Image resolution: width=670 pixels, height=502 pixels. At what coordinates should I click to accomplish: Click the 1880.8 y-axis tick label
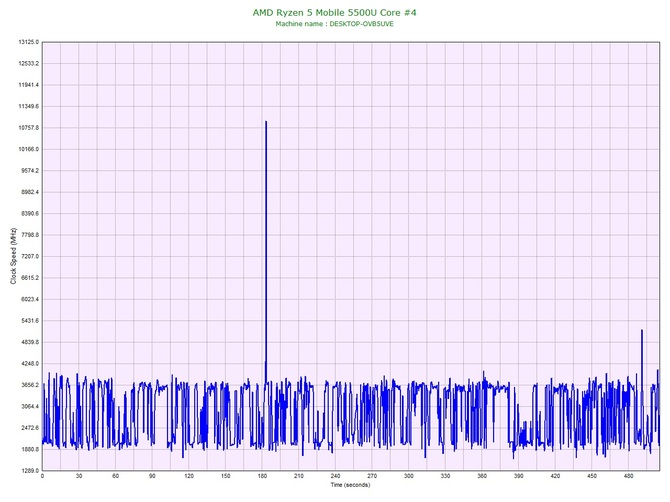[29, 449]
